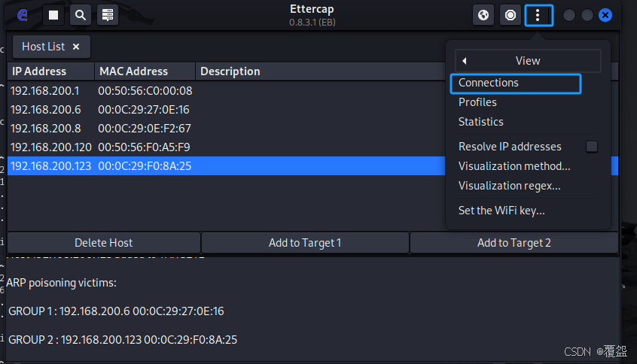The width and height of the screenshot is (637, 364).
Task: Click MAC address 00:0C:29:0E:F2:67
Action: [x=145, y=129]
